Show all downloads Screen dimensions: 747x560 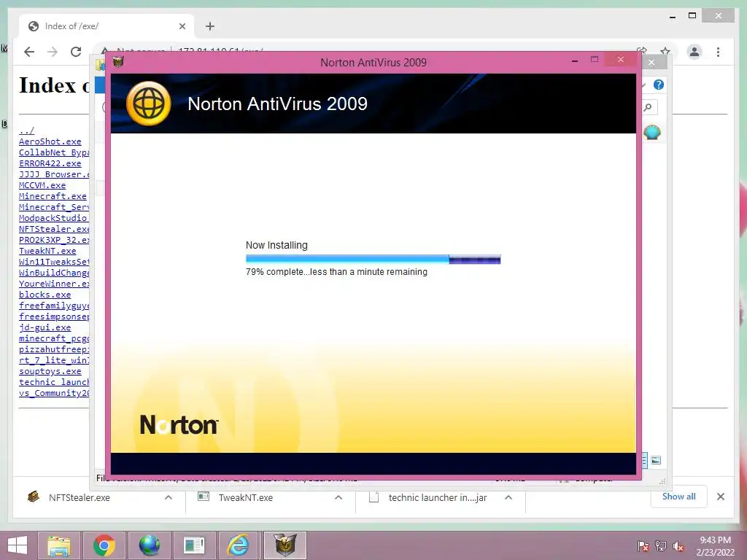678,497
